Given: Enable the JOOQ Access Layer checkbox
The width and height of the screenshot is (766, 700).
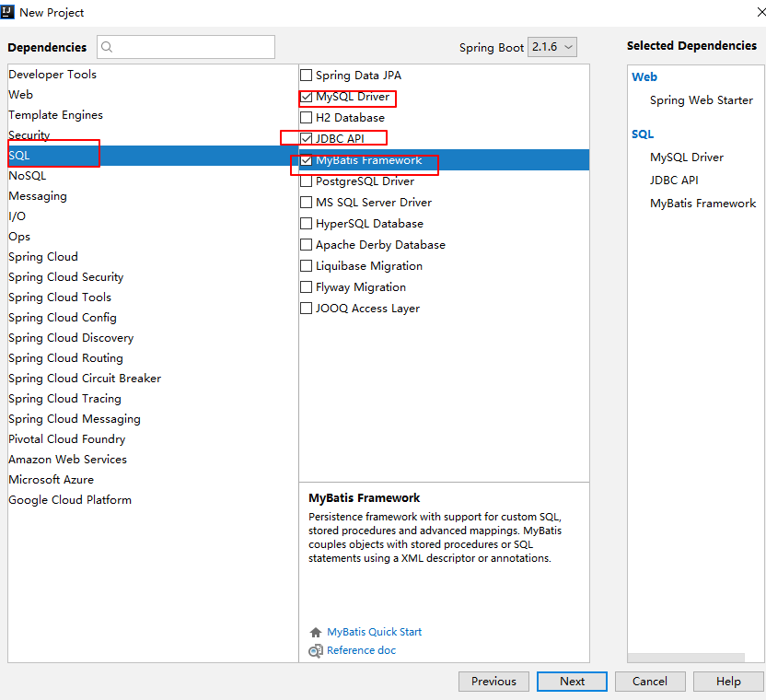Looking at the screenshot, I should click(x=307, y=309).
